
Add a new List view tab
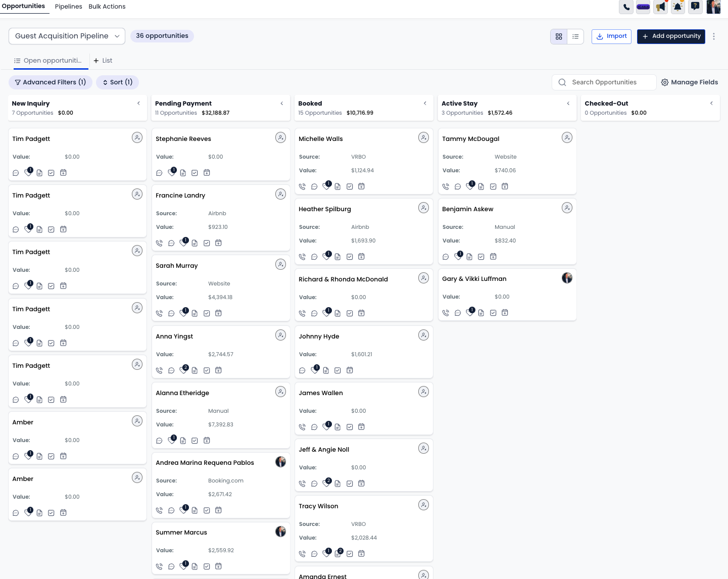(x=103, y=61)
